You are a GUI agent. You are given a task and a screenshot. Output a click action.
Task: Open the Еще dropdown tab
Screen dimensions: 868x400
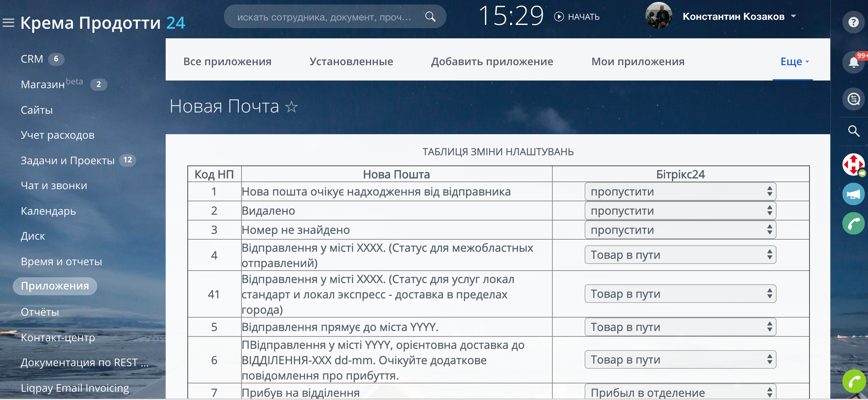[794, 62]
